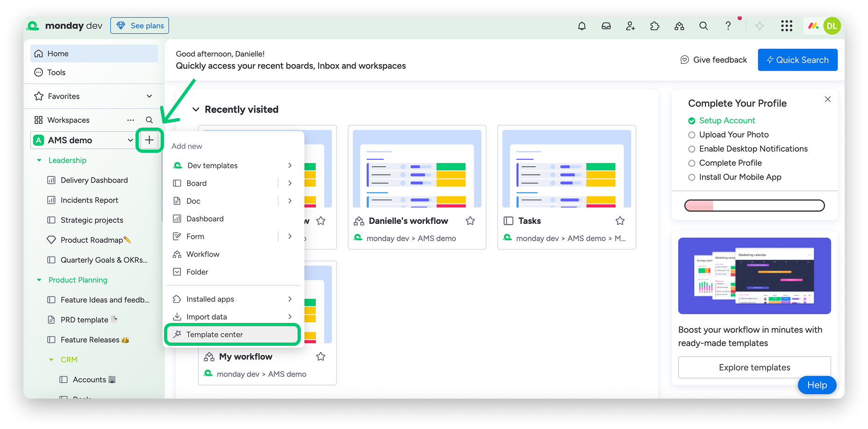
Task: Open the DL profile avatar
Action: coord(832,26)
